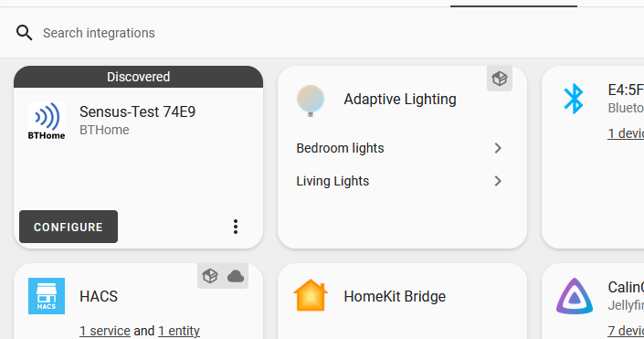Click the custom integration box icon on Adaptive Lighting
This screenshot has width=644, height=339.
coord(500,78)
